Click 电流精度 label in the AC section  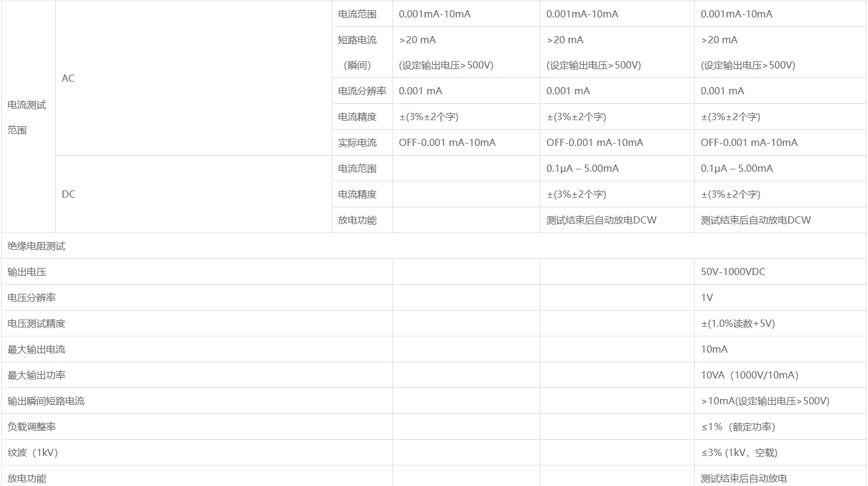358,117
